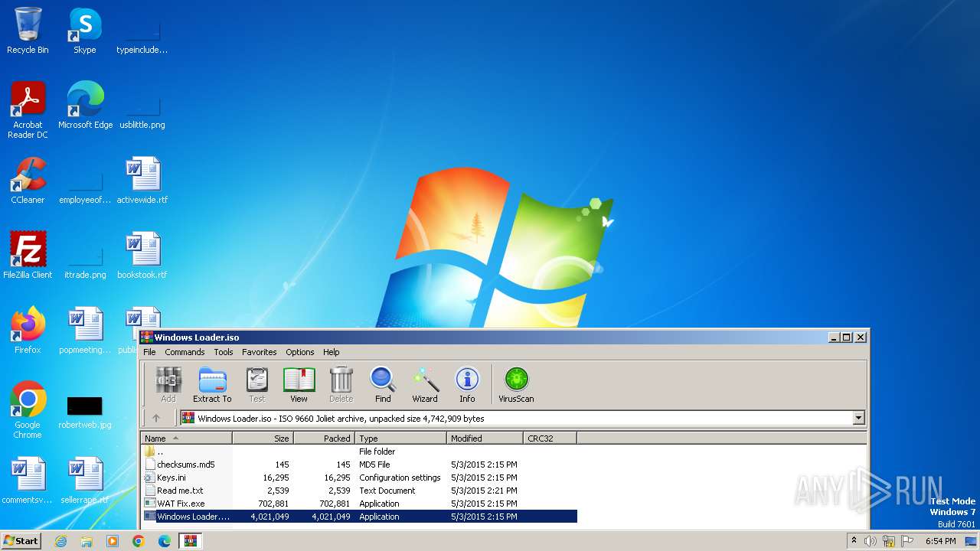
Task: Click Internet Explorer taskbar icon
Action: tap(60, 541)
